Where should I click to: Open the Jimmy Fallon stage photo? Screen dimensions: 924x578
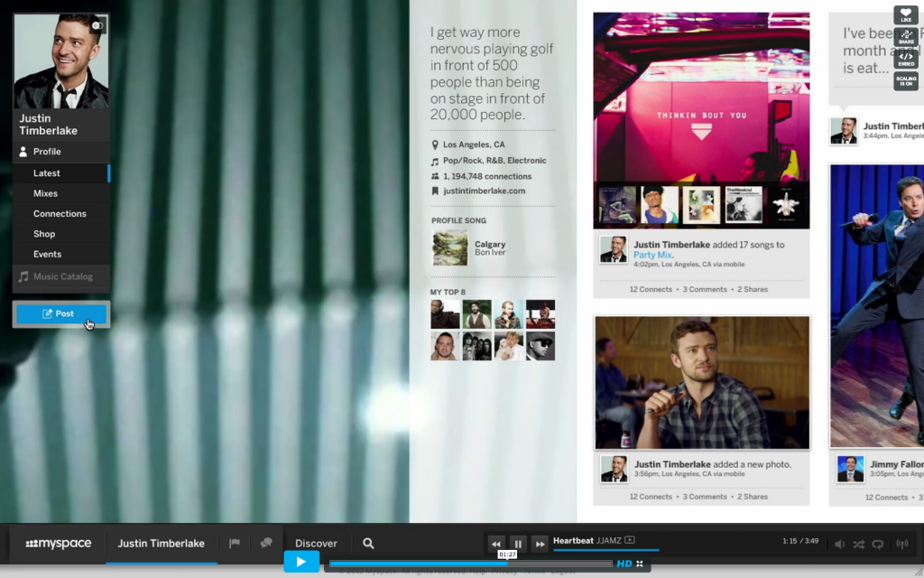coord(877,306)
